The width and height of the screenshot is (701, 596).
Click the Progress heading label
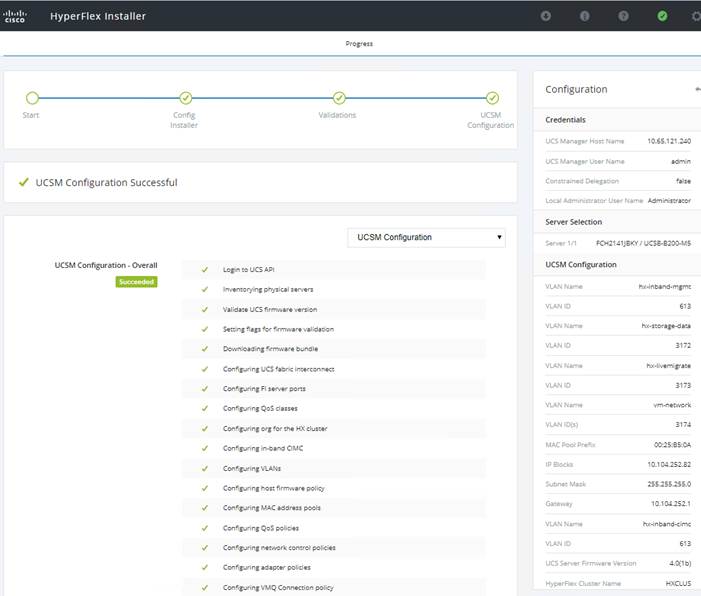[x=359, y=43]
